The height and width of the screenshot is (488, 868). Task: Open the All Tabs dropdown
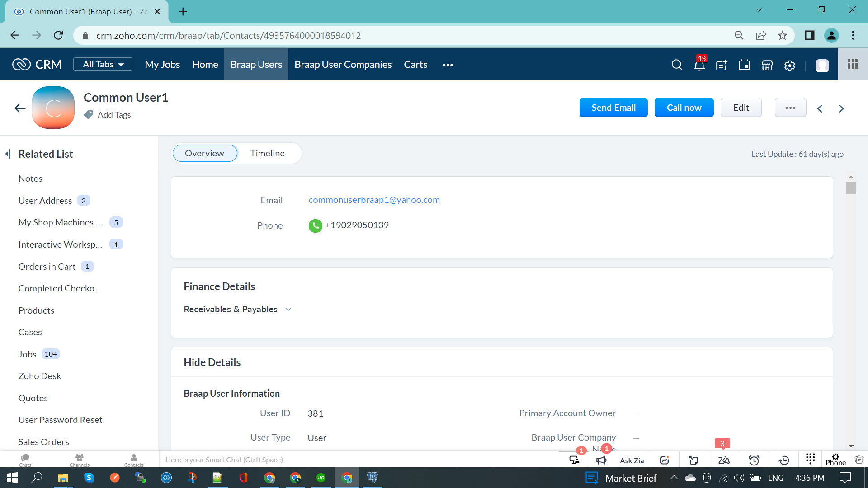[x=103, y=64]
